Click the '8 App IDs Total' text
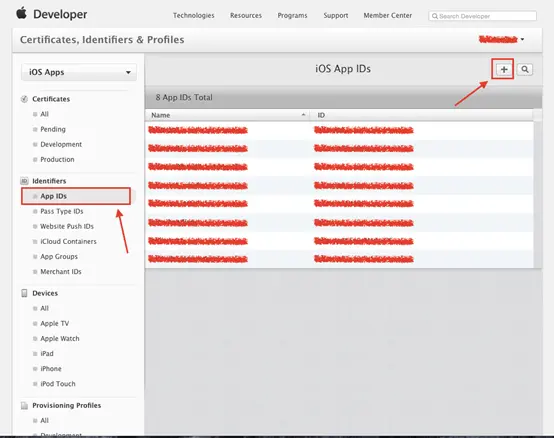The height and width of the screenshot is (438, 554). pyautogui.click(x=184, y=97)
